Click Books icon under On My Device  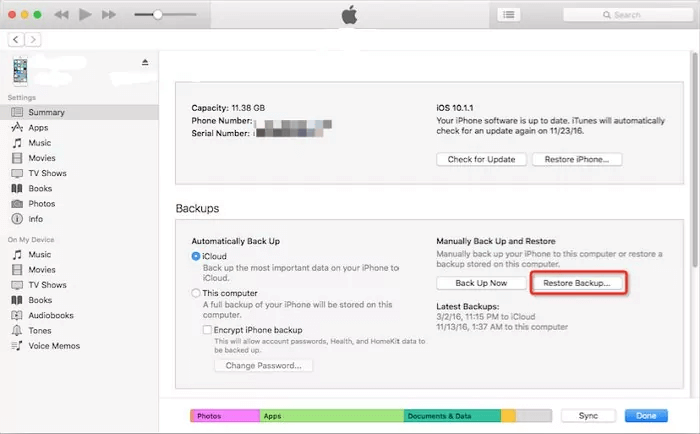pyautogui.click(x=17, y=300)
